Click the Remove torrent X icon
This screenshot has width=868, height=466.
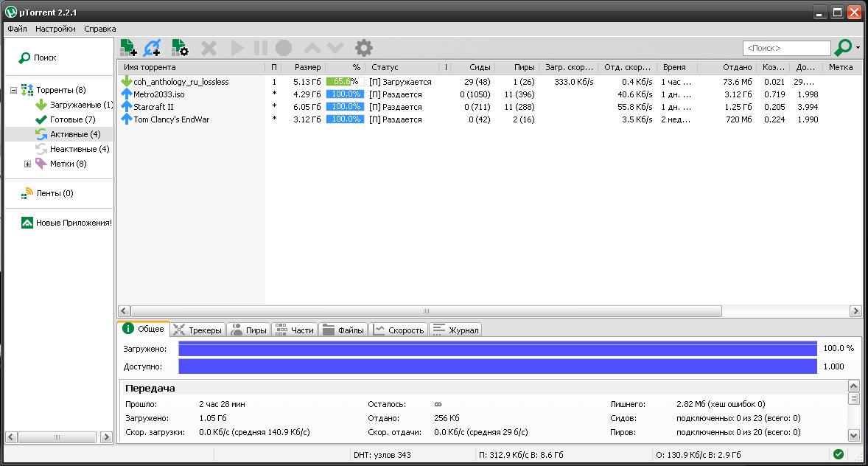pos(209,48)
